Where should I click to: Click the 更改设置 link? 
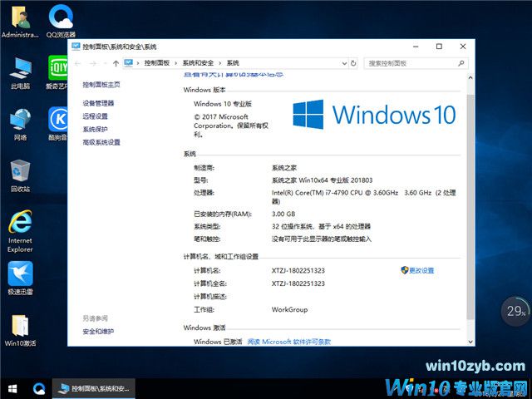click(421, 270)
